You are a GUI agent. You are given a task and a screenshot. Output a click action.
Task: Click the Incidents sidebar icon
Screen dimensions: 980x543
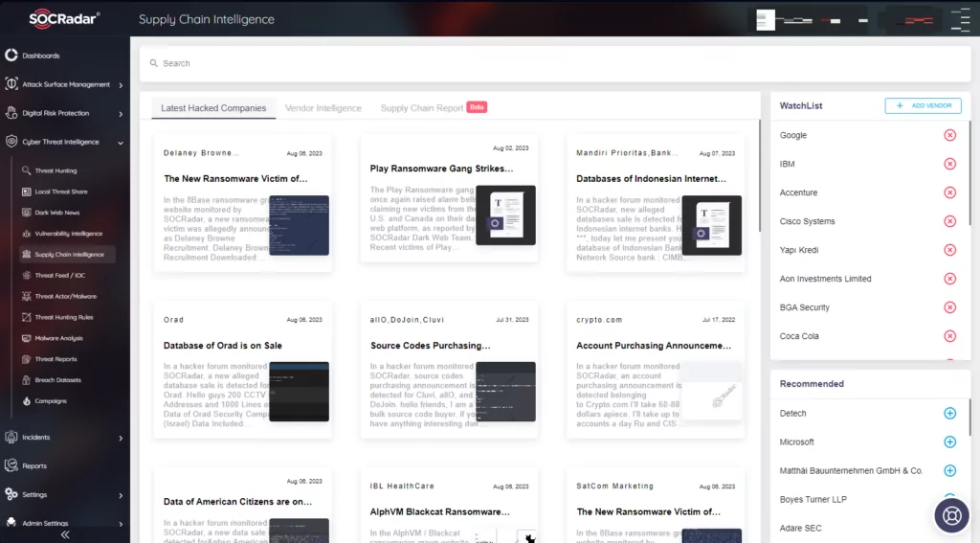11,438
